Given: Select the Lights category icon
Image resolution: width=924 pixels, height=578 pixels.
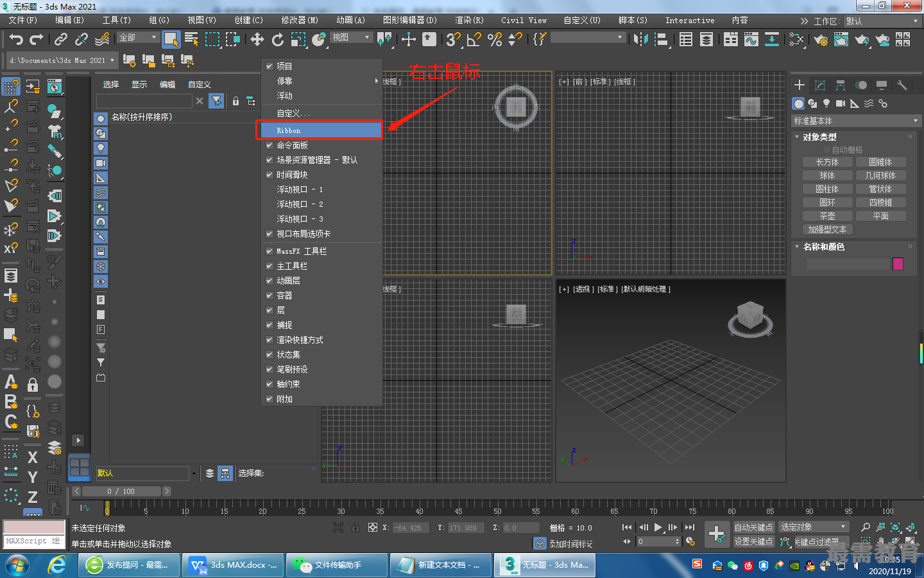Looking at the screenshot, I should coord(826,103).
